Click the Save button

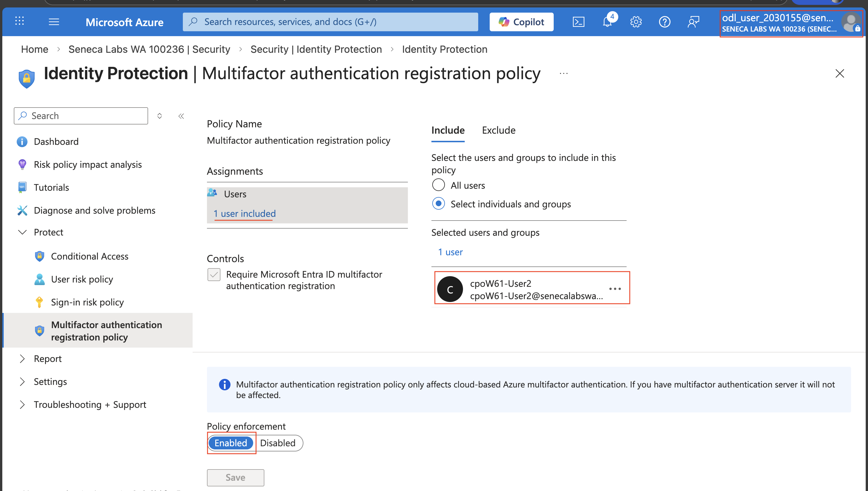click(x=235, y=478)
